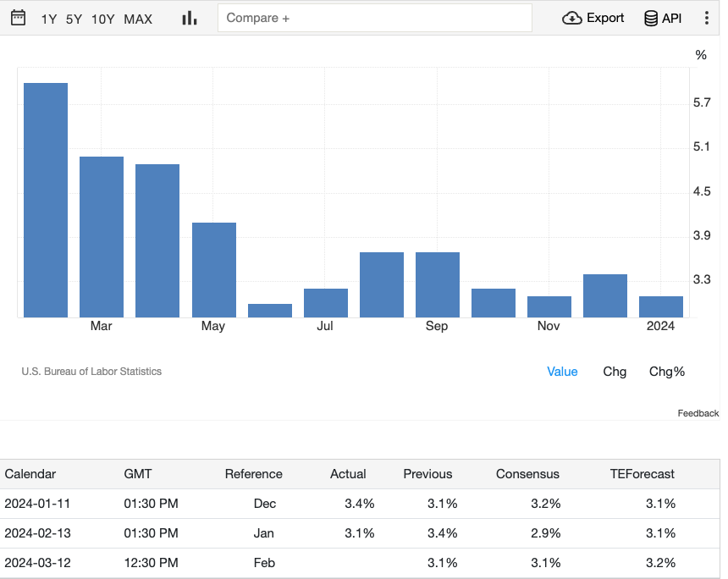Click the Previous column header

[427, 473]
